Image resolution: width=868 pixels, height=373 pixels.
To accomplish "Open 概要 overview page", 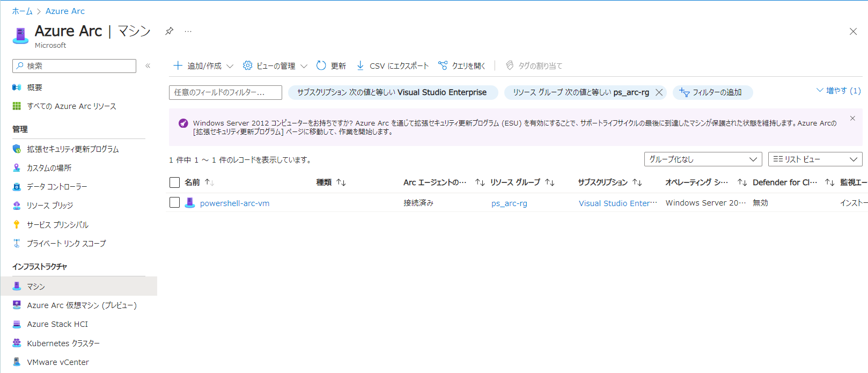I will tap(34, 87).
